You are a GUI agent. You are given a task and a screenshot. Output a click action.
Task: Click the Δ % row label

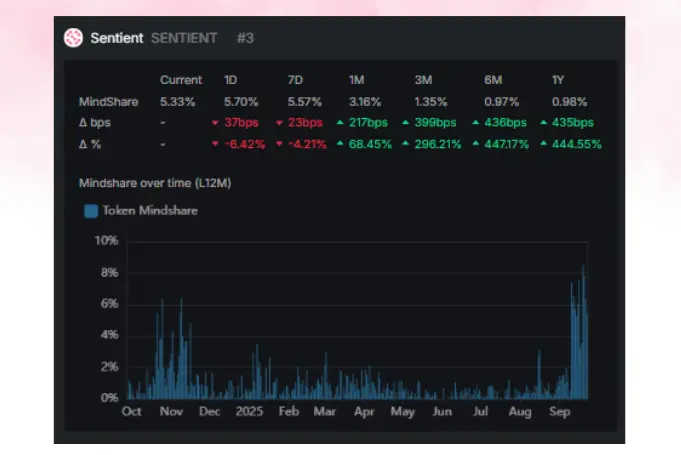(x=90, y=144)
